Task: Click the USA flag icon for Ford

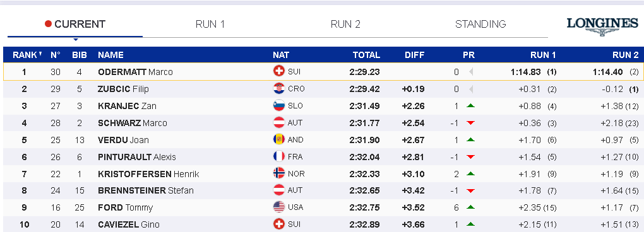Action: coord(279,207)
